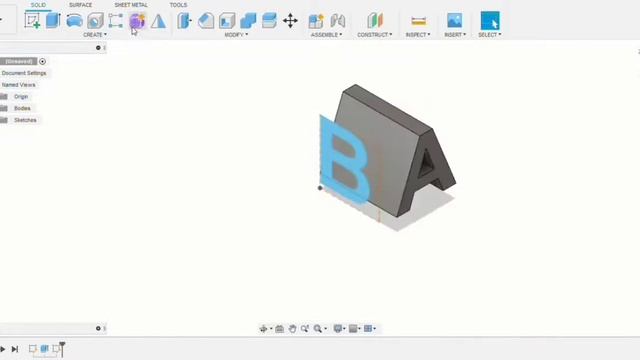640x360 pixels.
Task: Switch to the SOLID tab
Action: coord(38,5)
